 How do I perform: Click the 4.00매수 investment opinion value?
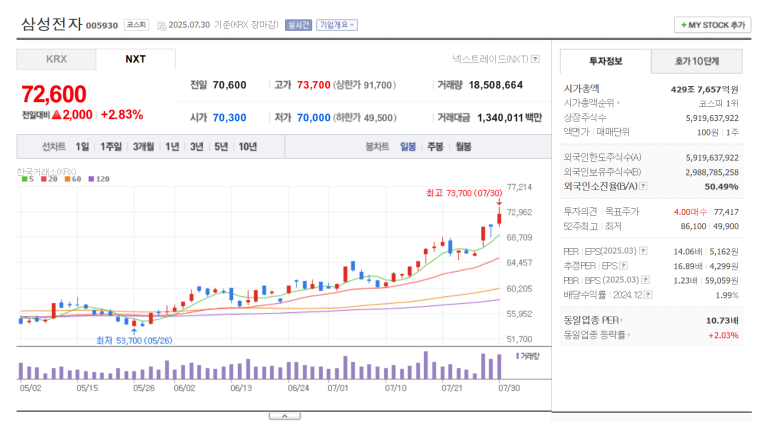(690, 212)
